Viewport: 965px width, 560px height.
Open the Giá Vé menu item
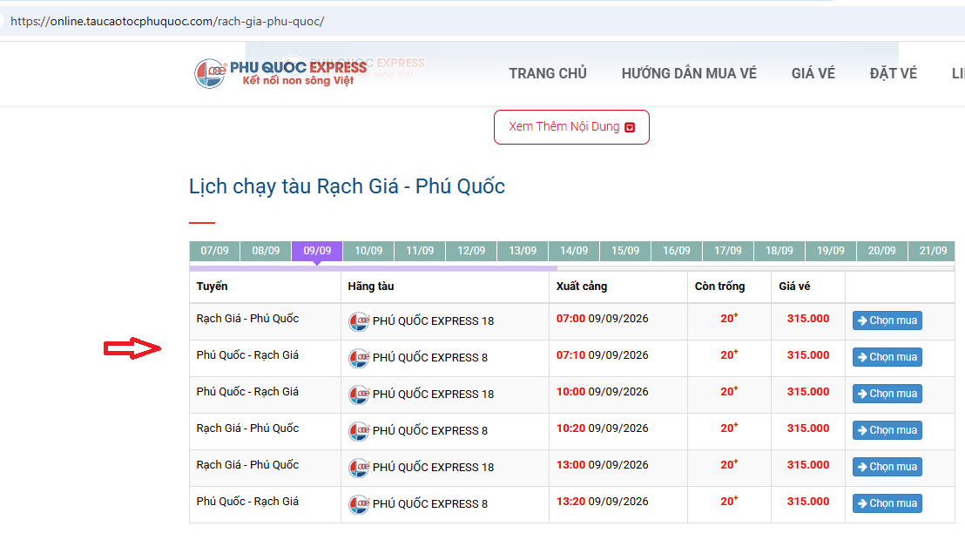click(x=813, y=74)
